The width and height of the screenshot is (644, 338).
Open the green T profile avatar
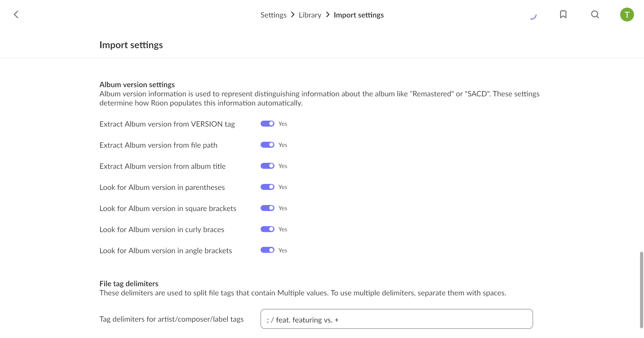click(x=627, y=15)
